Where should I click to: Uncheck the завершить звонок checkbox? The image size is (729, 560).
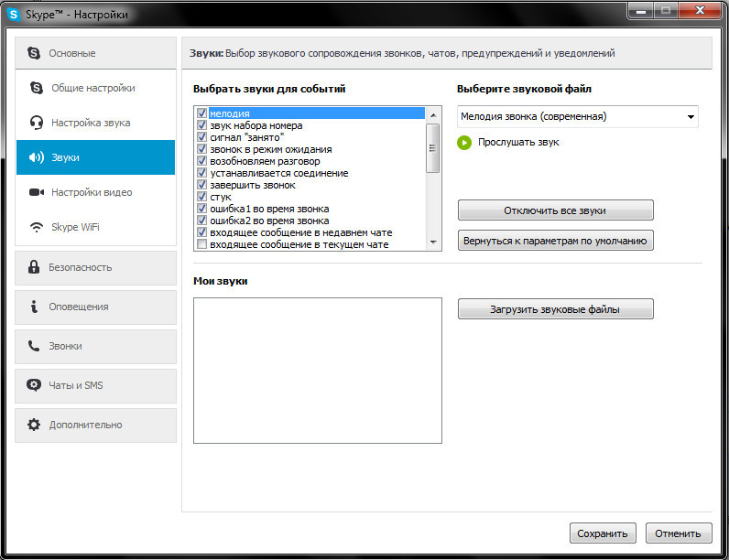coord(201,184)
